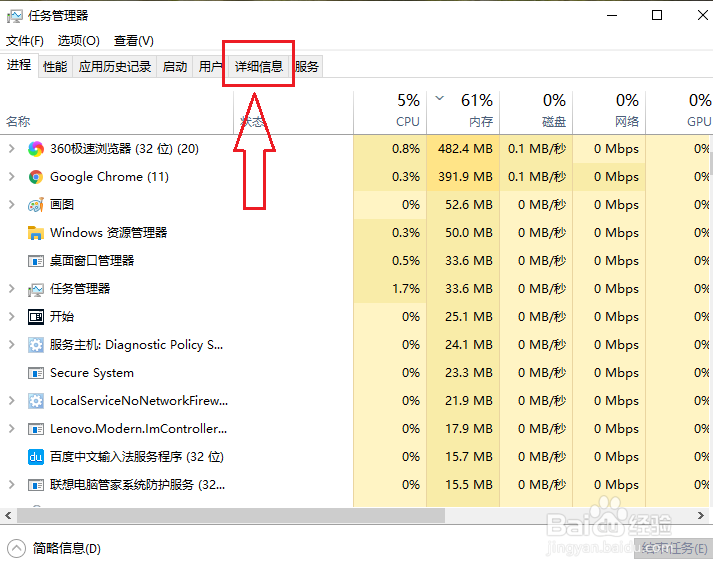Click the 任务管理器 process row icon
Screen dimensions: 713x572
point(36,289)
